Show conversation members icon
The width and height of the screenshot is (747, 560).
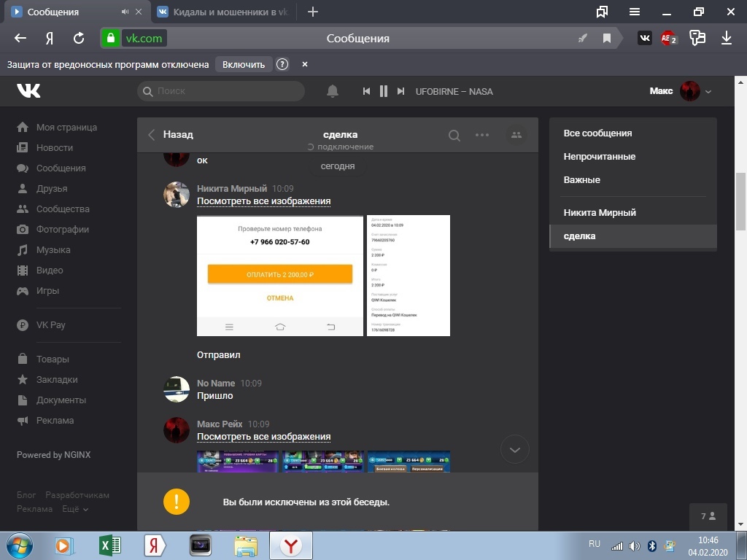click(x=516, y=135)
